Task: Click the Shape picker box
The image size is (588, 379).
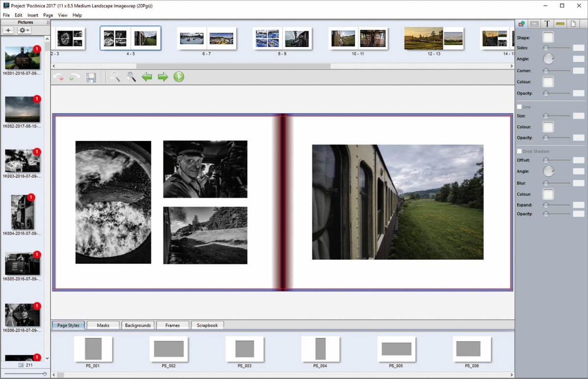Action: (548, 37)
